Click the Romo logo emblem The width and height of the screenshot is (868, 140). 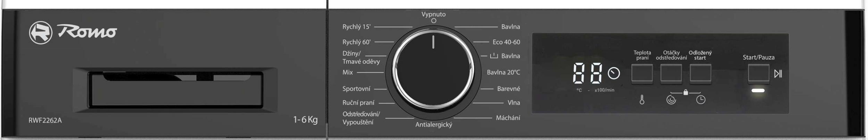[41, 33]
